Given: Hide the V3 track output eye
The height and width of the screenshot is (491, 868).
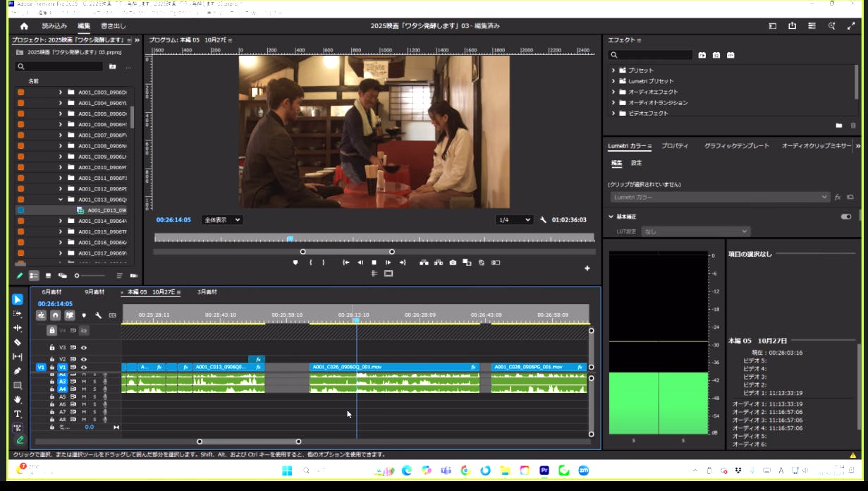Looking at the screenshot, I should click(84, 348).
